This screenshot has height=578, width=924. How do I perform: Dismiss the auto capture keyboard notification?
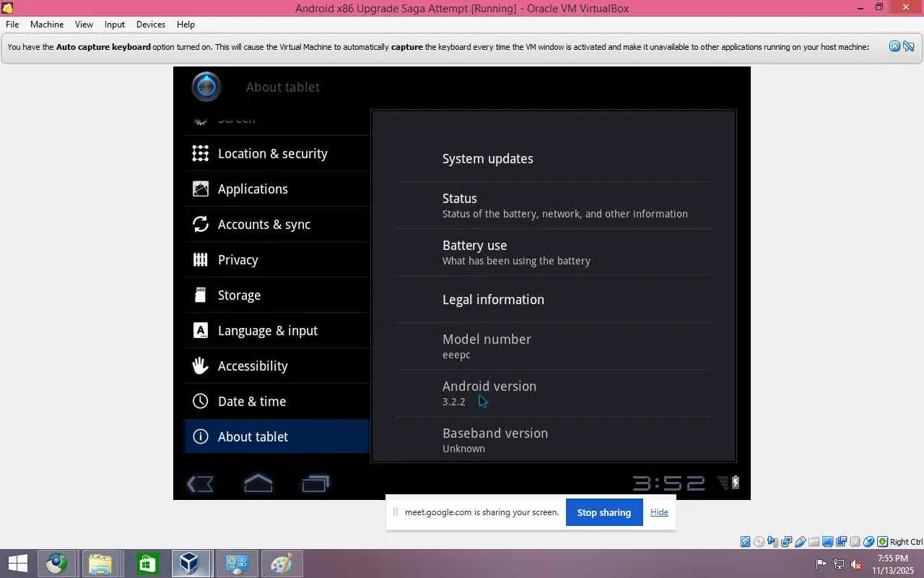[x=894, y=46]
